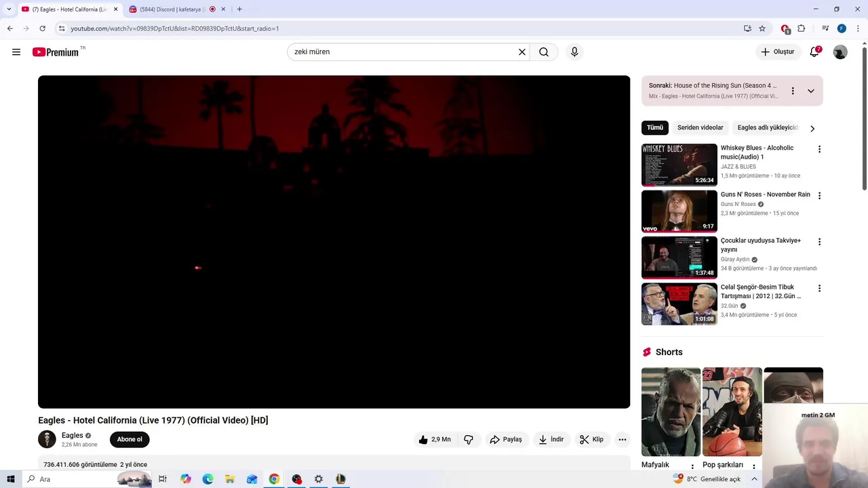Go back in browser history
This screenshot has width=868, height=488.
[x=9, y=28]
